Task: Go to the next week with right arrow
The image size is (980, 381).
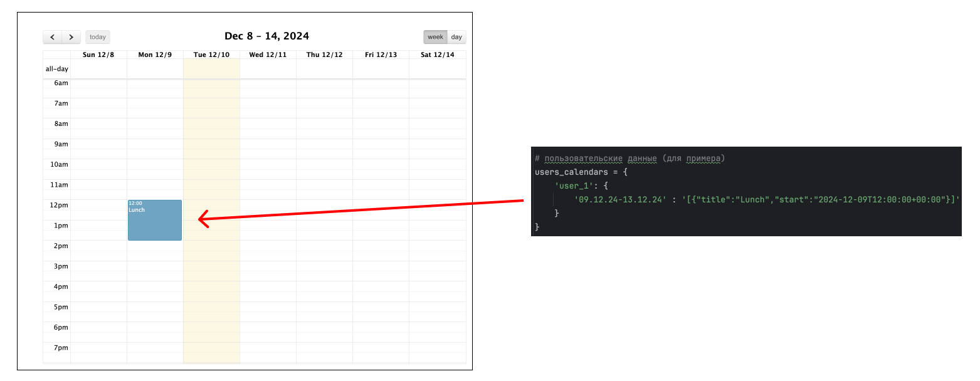Action: point(71,37)
